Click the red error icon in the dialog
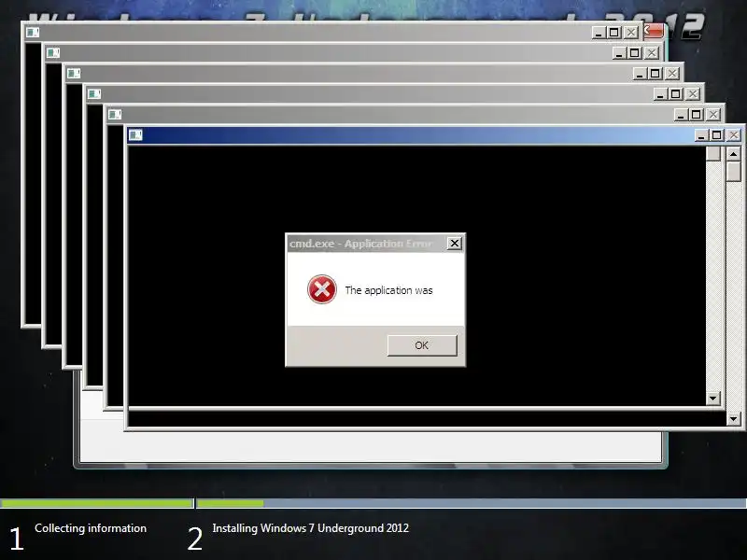Screen dimensions: 747x560 point(322,289)
